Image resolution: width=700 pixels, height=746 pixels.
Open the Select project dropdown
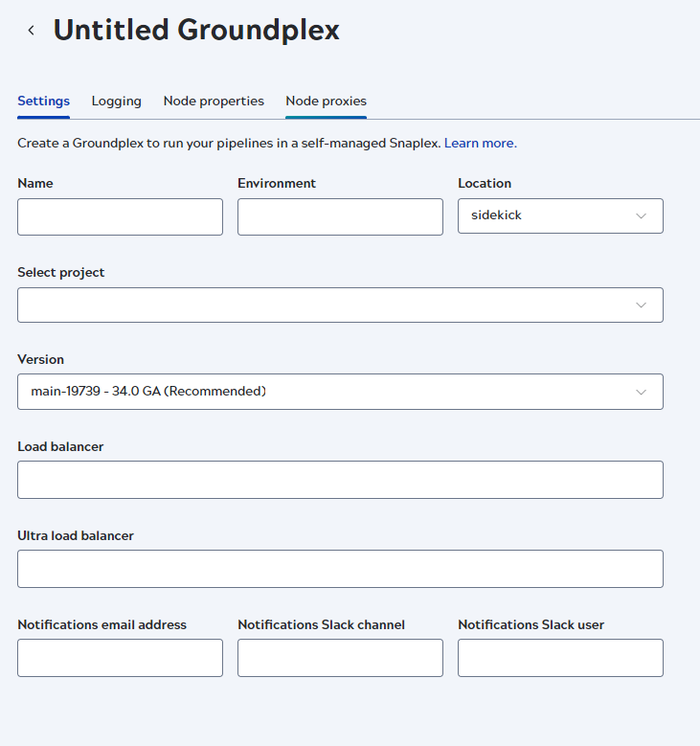click(x=326, y=305)
